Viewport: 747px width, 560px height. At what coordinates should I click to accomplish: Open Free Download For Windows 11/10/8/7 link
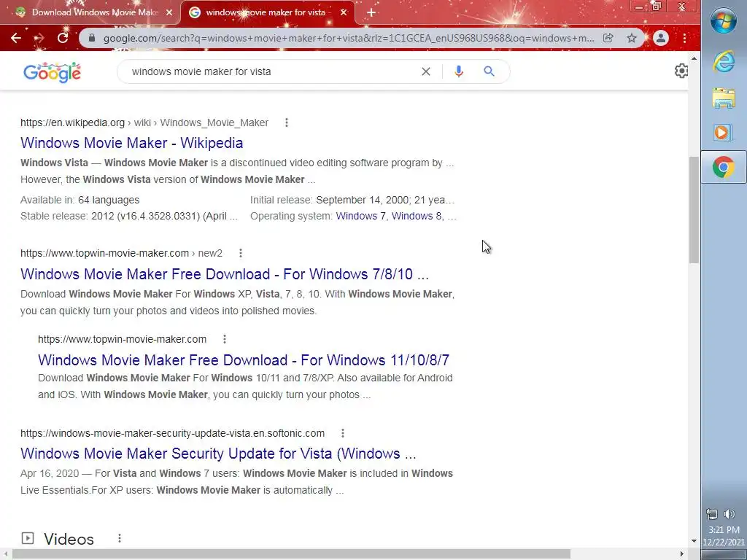(244, 360)
